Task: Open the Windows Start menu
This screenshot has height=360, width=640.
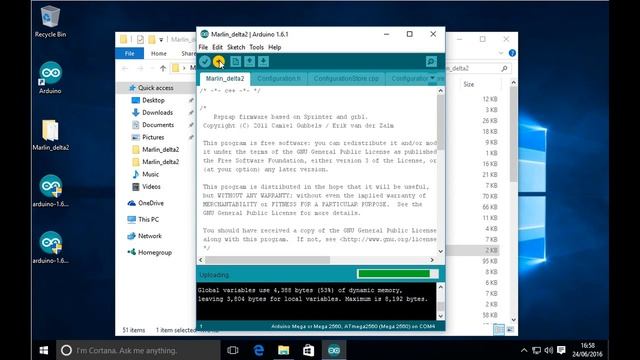Action: tap(44, 350)
